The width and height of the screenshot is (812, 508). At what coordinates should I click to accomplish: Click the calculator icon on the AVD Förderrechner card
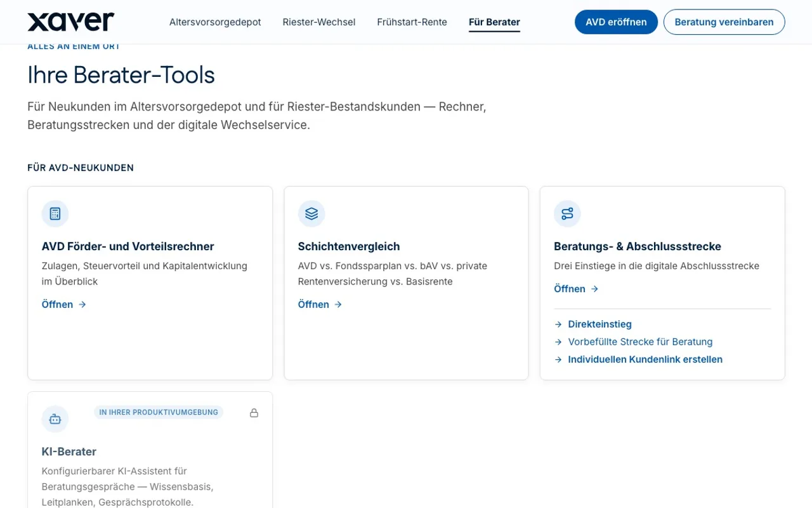[x=55, y=213]
